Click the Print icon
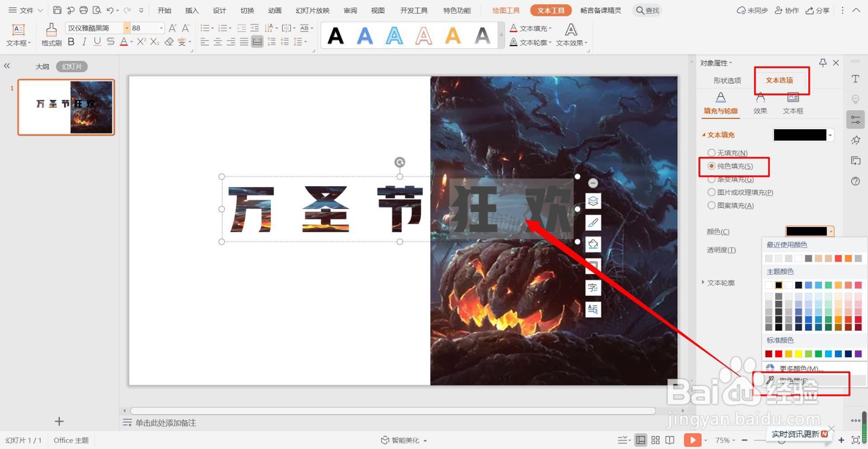 (x=84, y=10)
